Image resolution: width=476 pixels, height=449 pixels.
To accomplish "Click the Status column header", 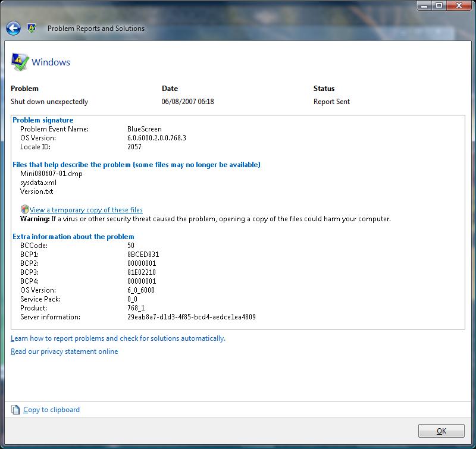I will pos(324,89).
